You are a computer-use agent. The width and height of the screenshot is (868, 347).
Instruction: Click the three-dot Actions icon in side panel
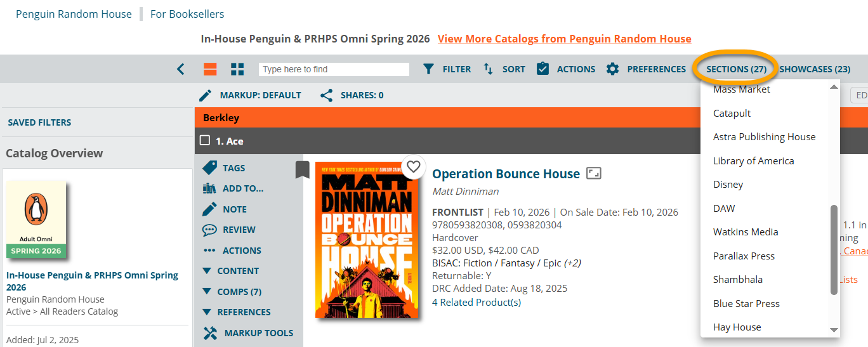(209, 251)
